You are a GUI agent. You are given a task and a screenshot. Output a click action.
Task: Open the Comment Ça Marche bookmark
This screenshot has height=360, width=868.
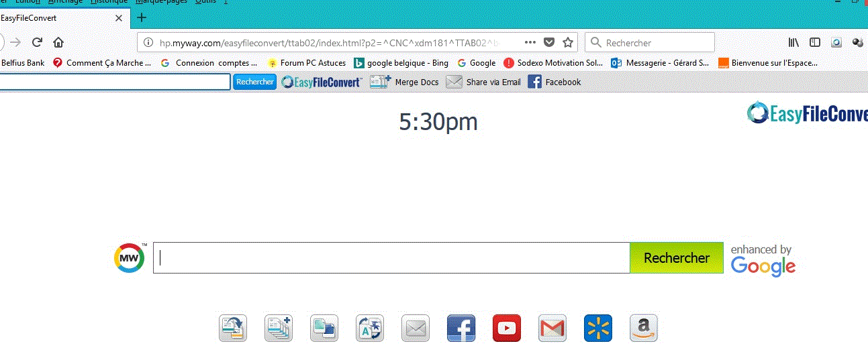point(102,63)
